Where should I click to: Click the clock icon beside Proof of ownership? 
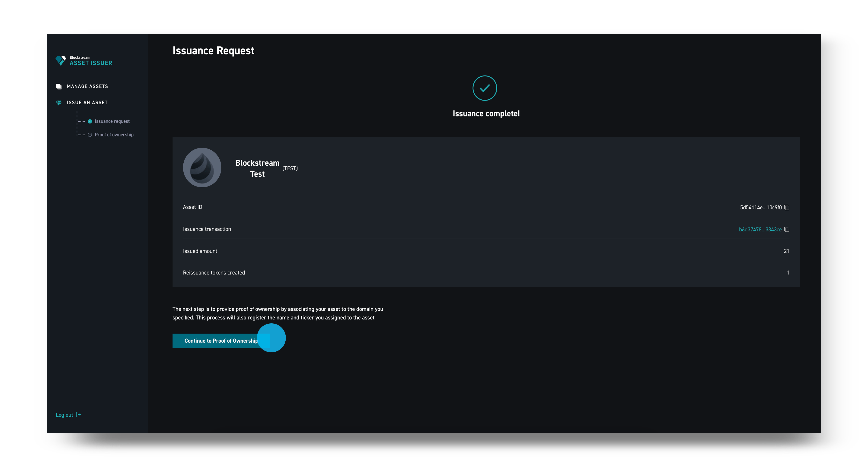point(90,135)
